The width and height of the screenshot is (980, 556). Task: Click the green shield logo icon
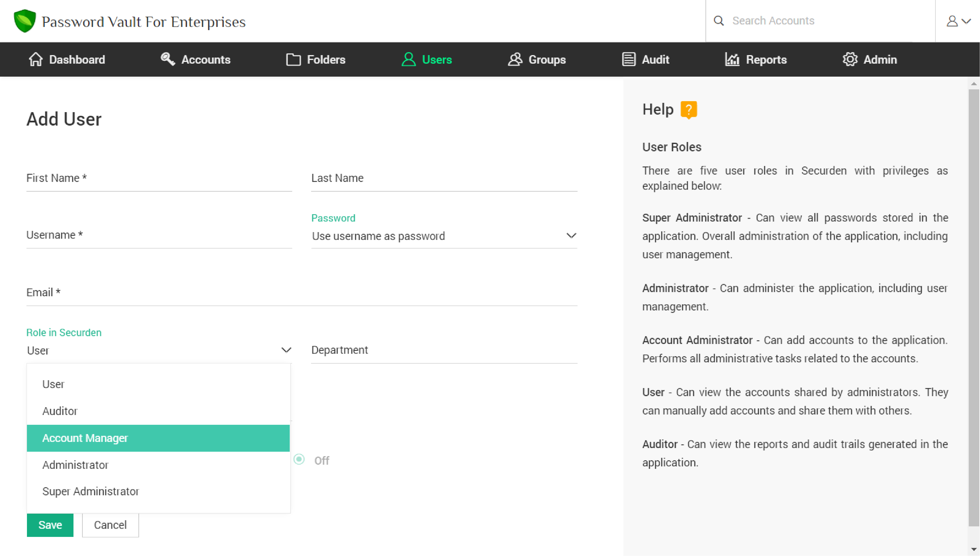[x=24, y=21]
